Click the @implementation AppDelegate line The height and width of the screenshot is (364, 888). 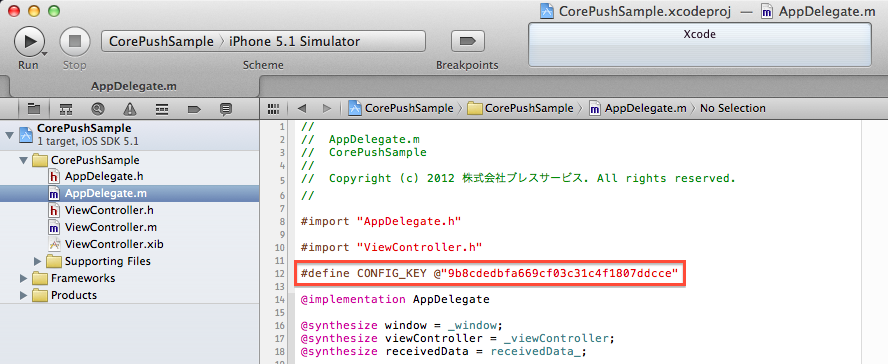(x=395, y=299)
